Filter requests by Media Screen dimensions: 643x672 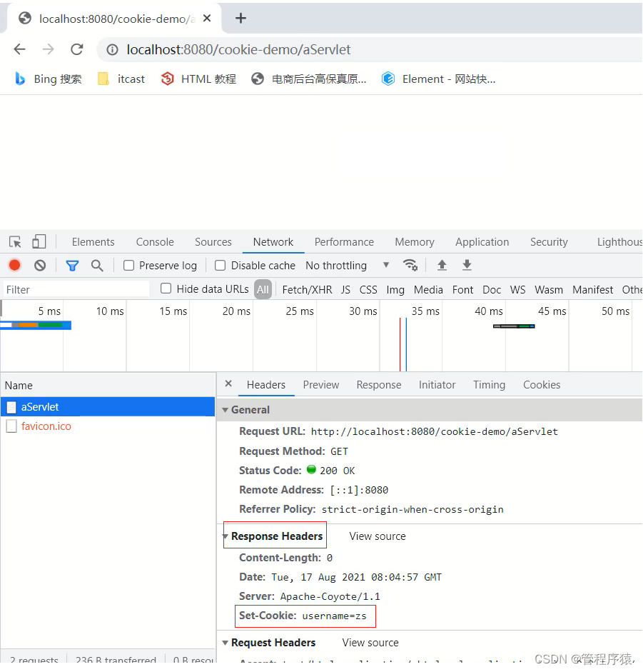pyautogui.click(x=428, y=290)
